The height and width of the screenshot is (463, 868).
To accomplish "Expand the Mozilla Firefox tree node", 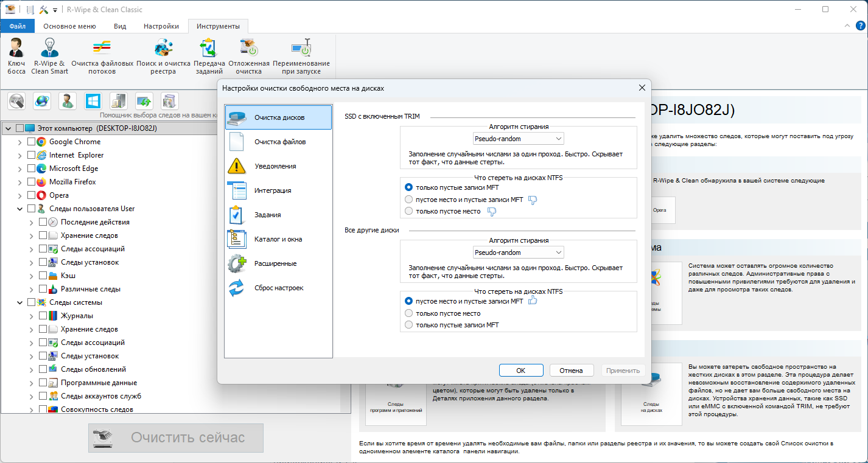I will point(20,182).
